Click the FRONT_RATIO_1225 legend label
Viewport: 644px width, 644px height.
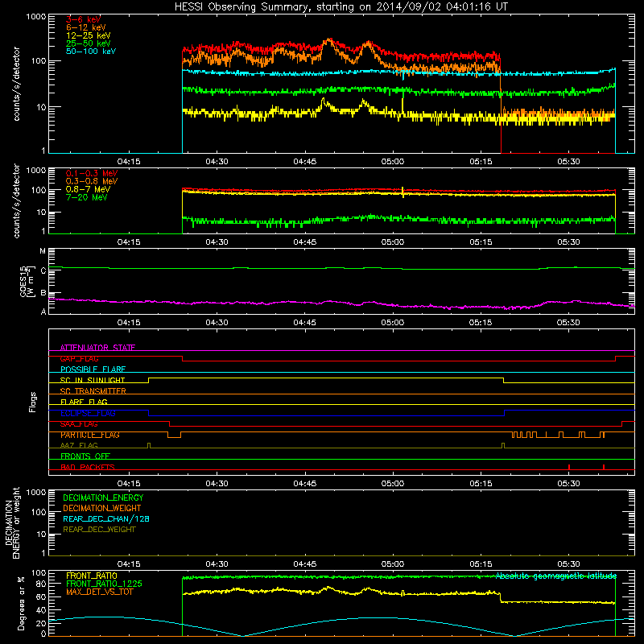[104, 584]
